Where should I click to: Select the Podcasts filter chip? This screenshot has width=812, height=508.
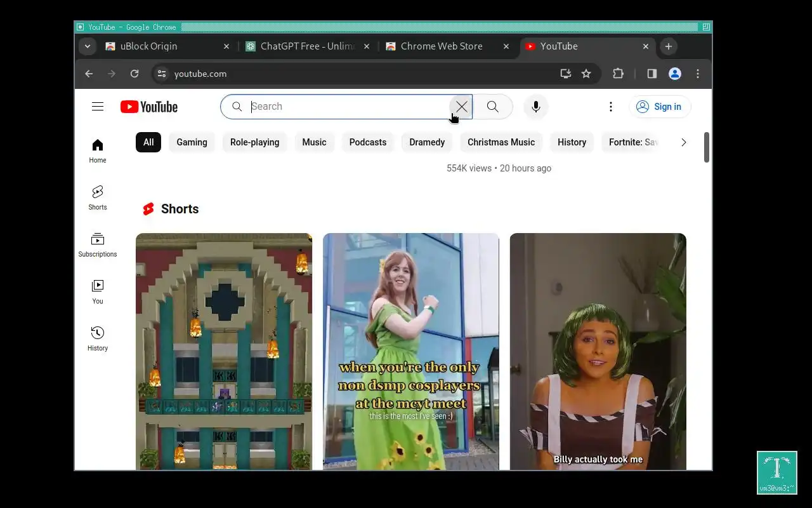[x=368, y=142]
